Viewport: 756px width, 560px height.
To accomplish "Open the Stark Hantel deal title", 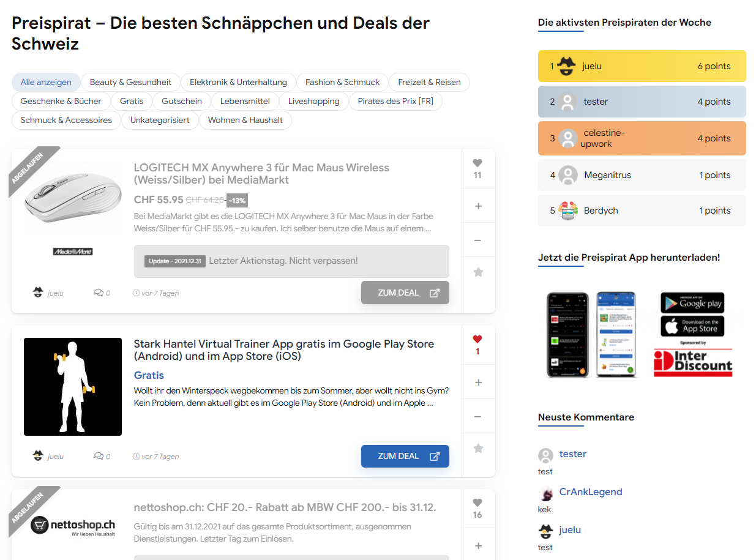I will tap(284, 350).
